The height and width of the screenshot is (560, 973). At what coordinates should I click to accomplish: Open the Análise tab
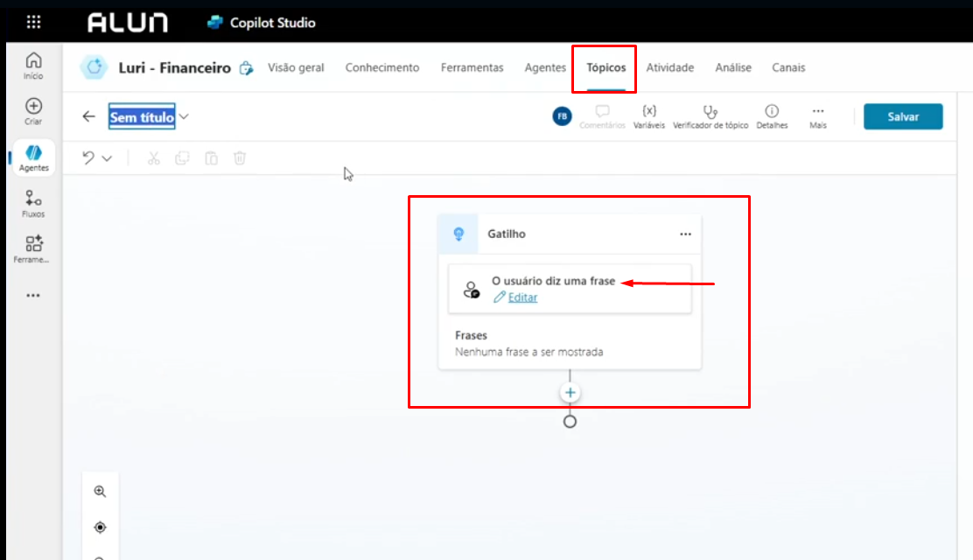pyautogui.click(x=733, y=67)
